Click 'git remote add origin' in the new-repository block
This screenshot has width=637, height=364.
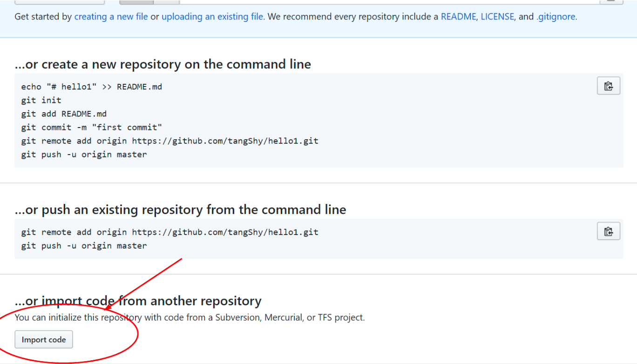[169, 141]
